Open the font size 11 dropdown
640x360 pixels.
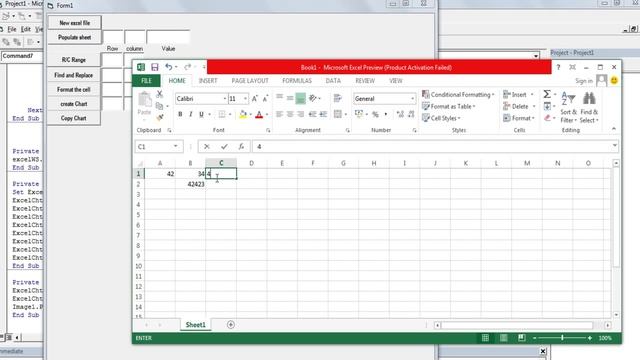[245, 99]
